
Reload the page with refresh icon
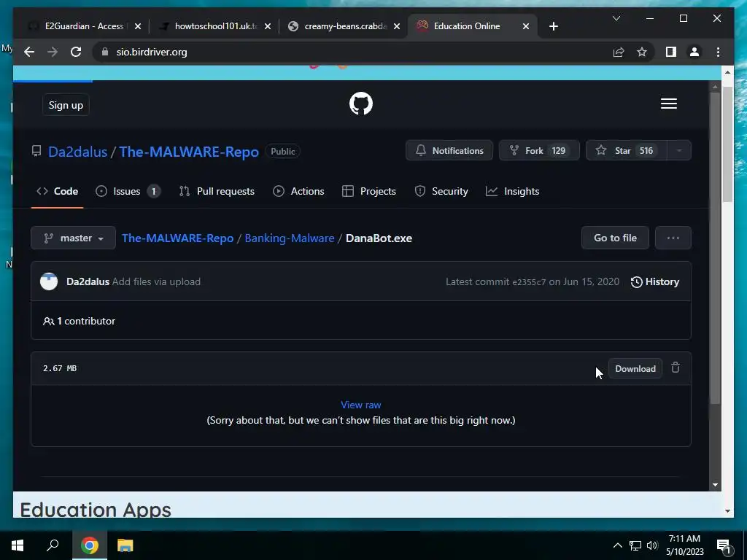[x=76, y=52]
